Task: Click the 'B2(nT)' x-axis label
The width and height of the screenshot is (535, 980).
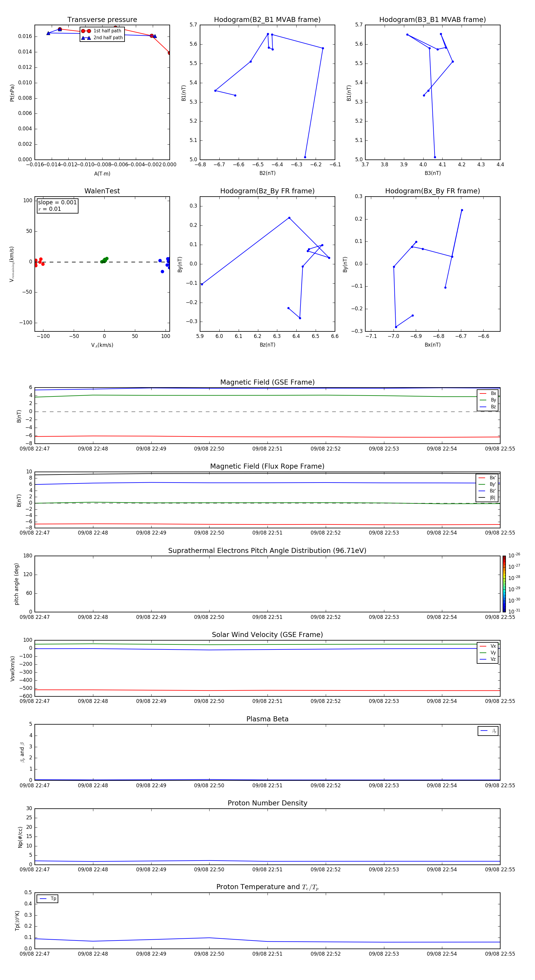Action: coord(267,173)
